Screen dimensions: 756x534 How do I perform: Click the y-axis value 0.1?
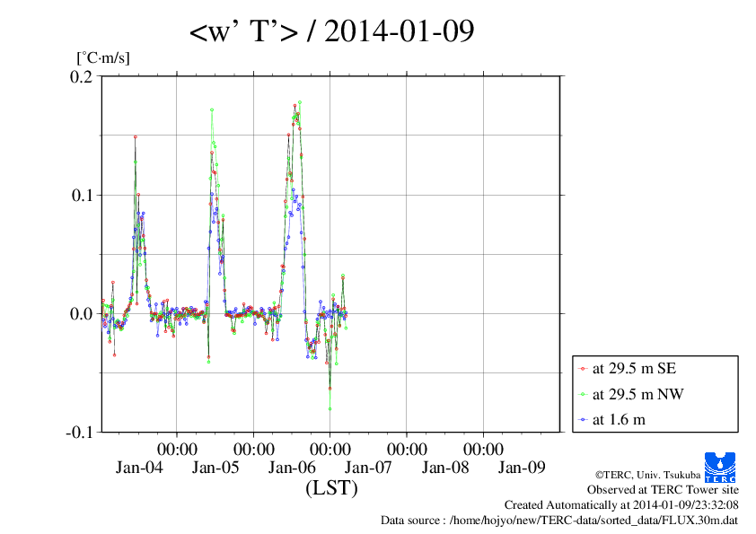82,195
